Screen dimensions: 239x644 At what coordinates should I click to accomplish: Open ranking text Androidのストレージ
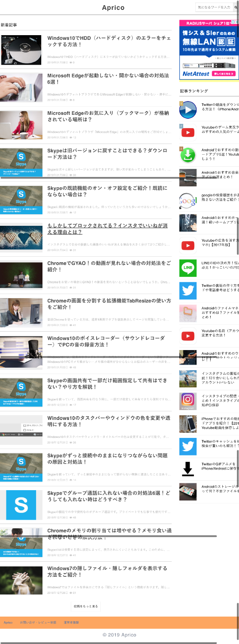(220, 489)
